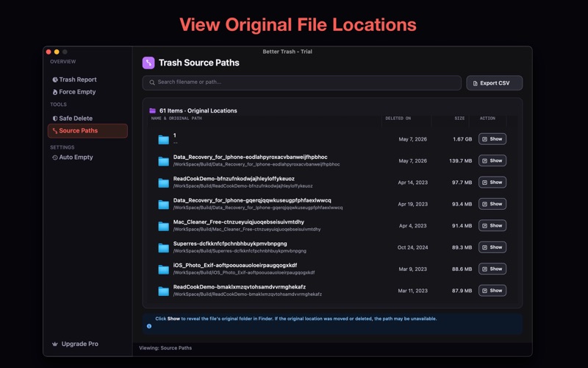Viewport: 588px width, 368px height.
Task: Click the Viewing: Source Paths status text
Action: pos(165,348)
